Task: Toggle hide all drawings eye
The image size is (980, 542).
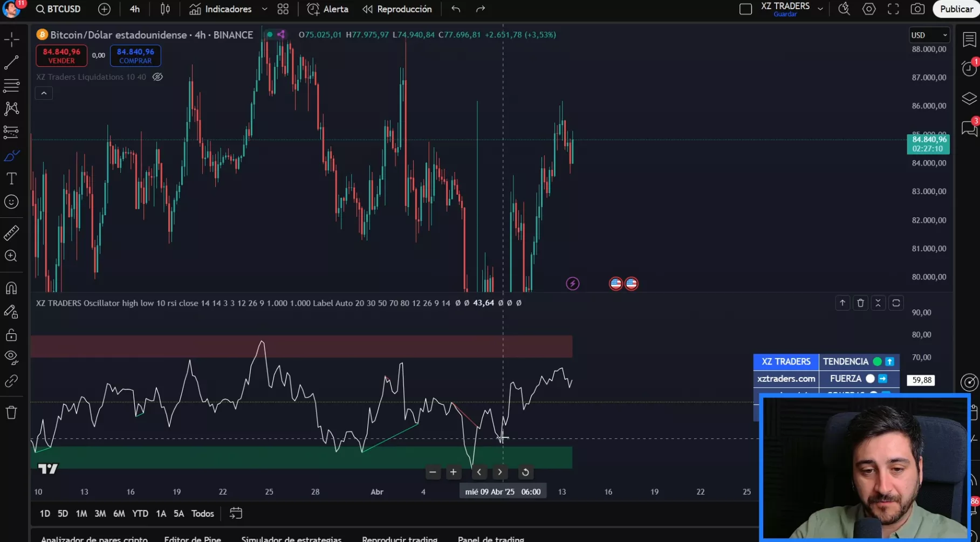Action: click(11, 357)
